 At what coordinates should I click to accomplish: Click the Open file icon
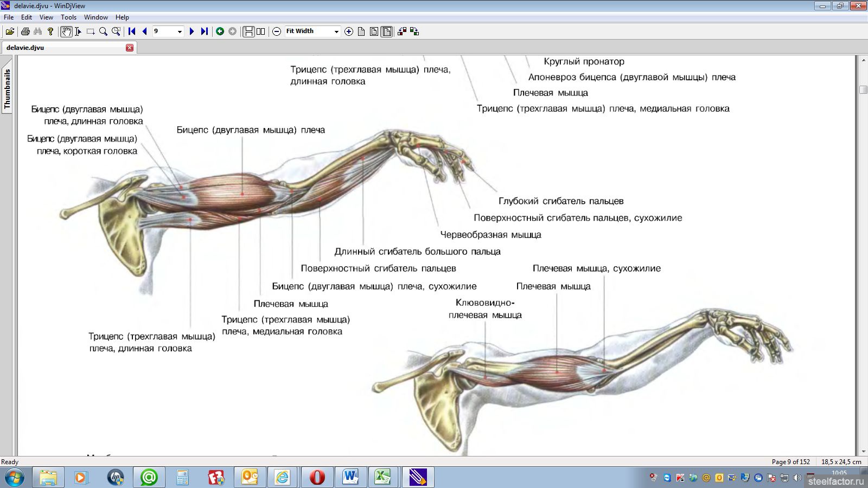point(10,31)
